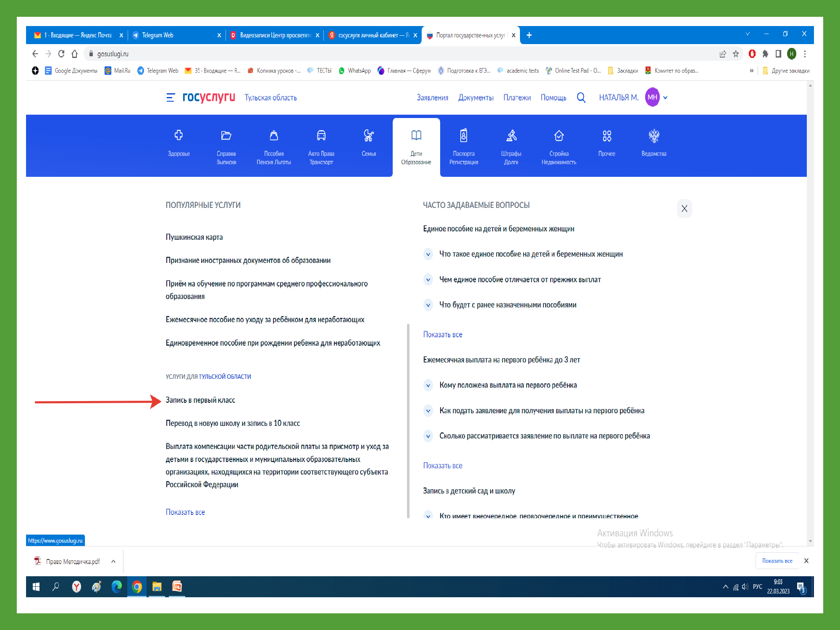Image resolution: width=840 pixels, height=630 pixels.
Task: Open Пушкинская карта service
Action: coord(194,237)
